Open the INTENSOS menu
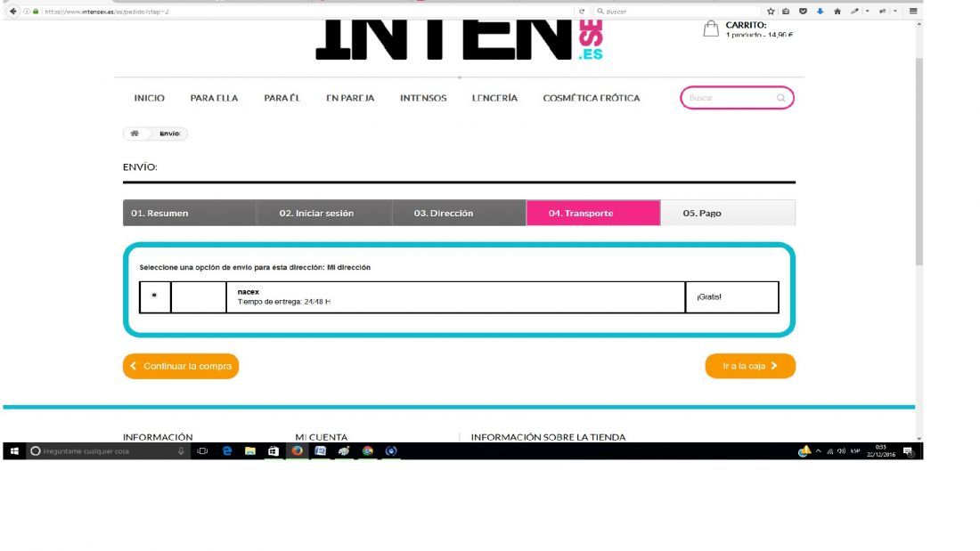980x551 pixels. click(423, 98)
